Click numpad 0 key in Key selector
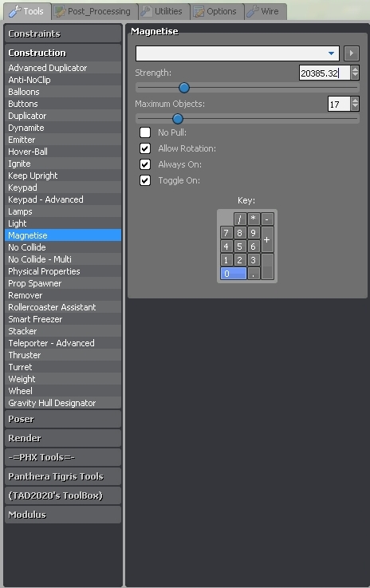370x588 pixels. [x=233, y=274]
